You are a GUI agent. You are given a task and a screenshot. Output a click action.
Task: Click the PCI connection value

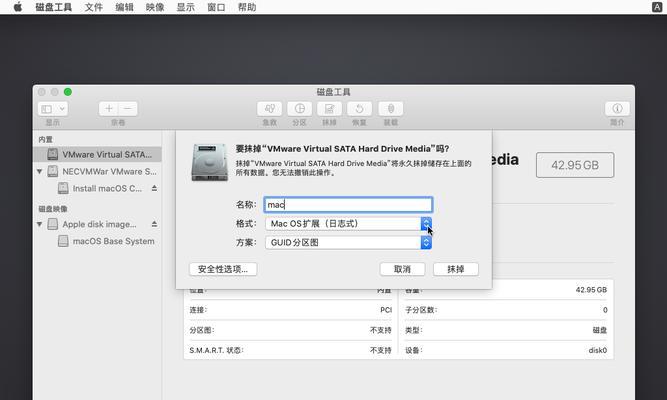tap(386, 310)
